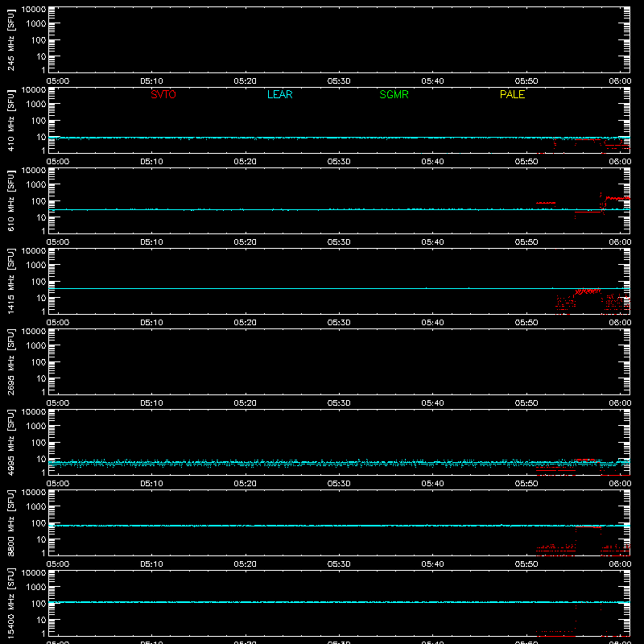Click the 05:20 time label under 410 MHz panel

point(246,162)
